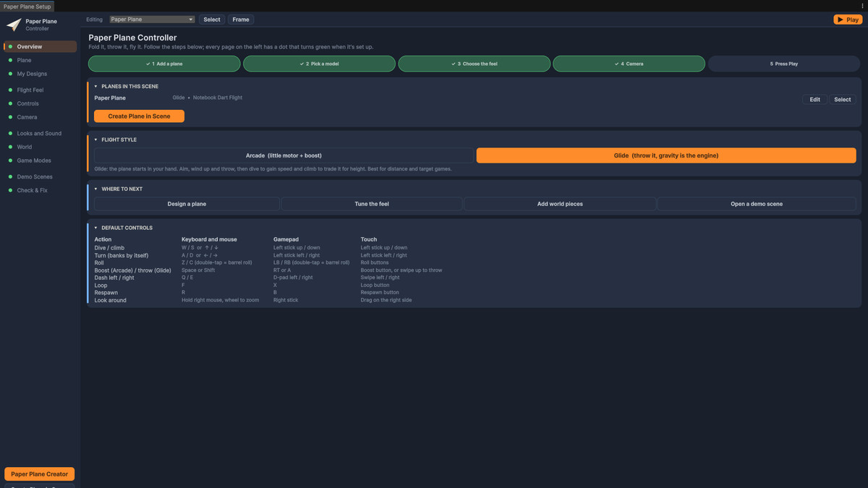Open Game Modes in the sidebar
This screenshot has height=488, width=868.
click(41, 160)
